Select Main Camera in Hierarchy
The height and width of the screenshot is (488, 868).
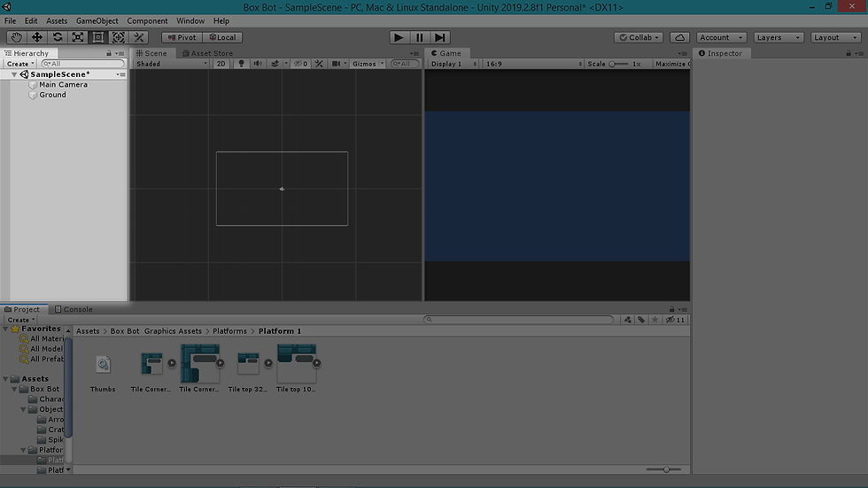[63, 85]
